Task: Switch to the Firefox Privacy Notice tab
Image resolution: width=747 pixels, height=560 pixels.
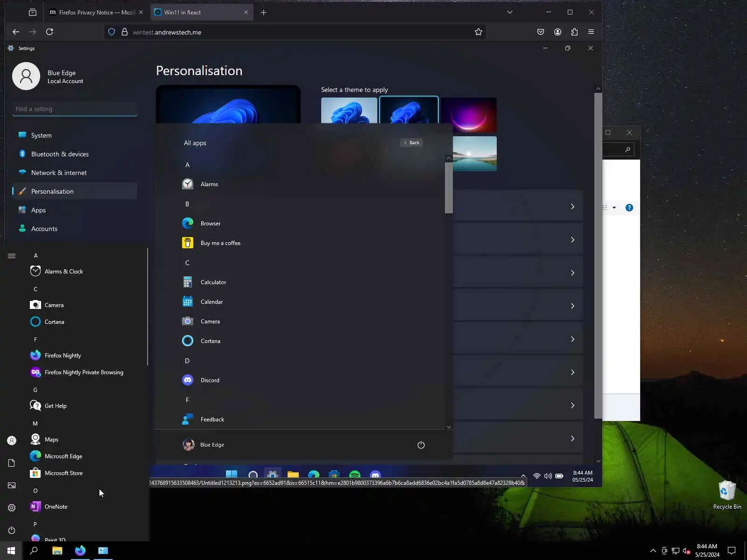Action: pyautogui.click(x=97, y=13)
